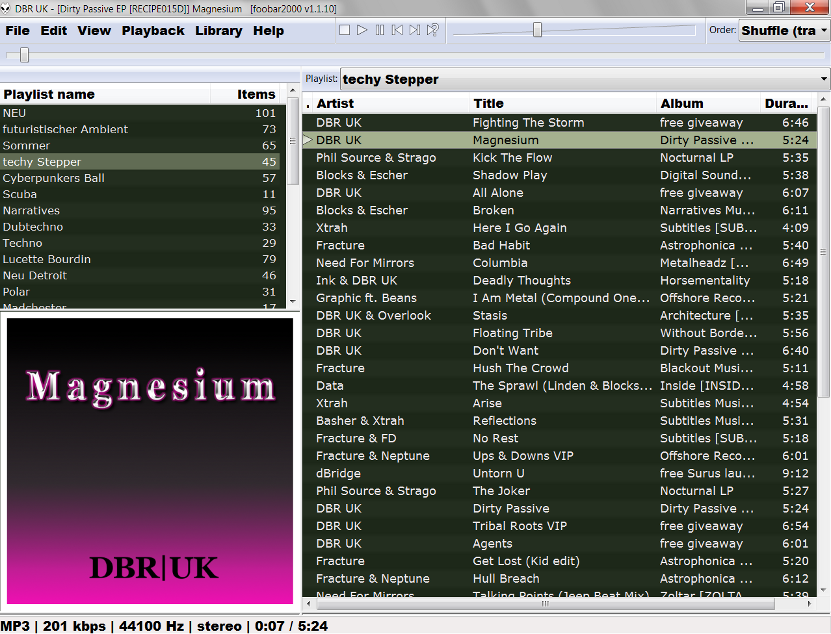Open the Help menu
Screen dimensions: 831x634
268,31
